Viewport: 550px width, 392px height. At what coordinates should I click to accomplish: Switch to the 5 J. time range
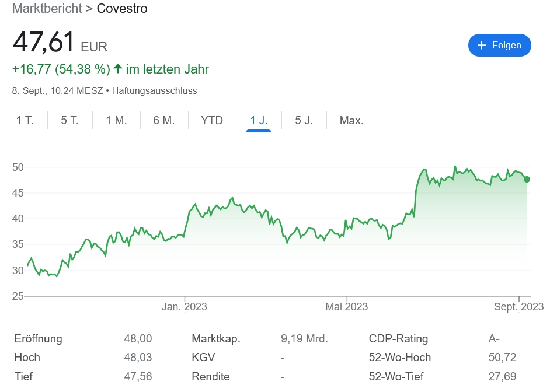click(304, 120)
